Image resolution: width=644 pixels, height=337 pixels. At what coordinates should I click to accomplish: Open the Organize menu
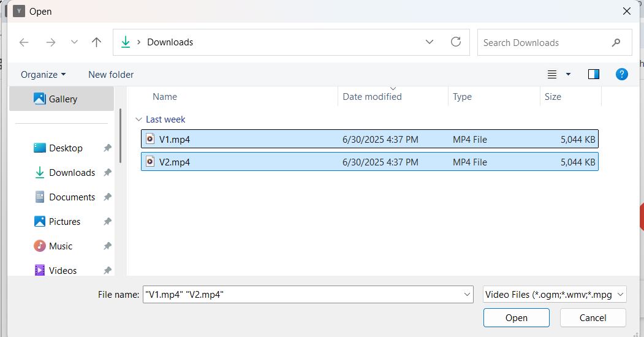[43, 74]
